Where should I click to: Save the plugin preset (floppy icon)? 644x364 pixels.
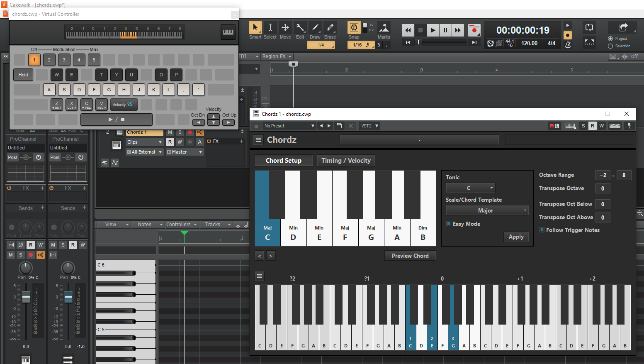click(x=339, y=126)
